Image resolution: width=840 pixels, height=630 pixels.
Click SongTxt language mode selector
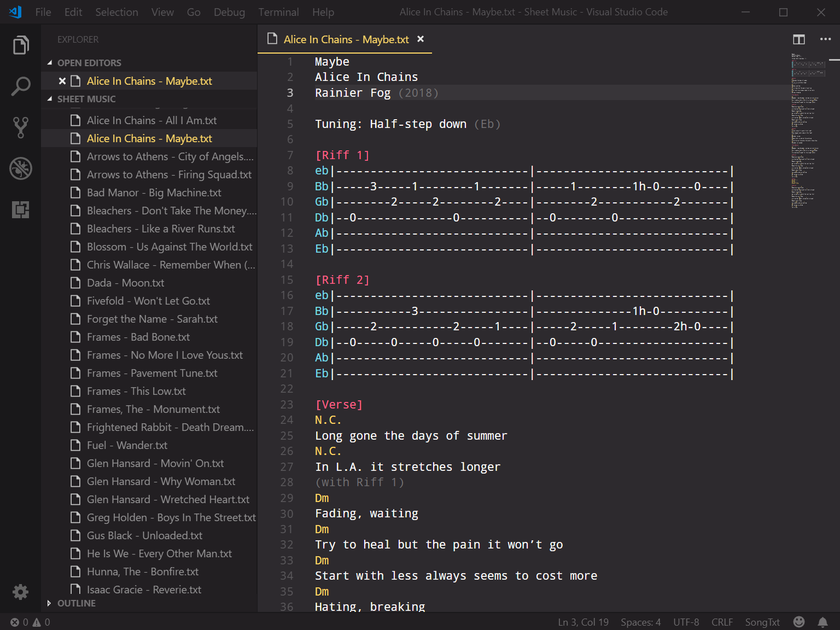(x=762, y=622)
